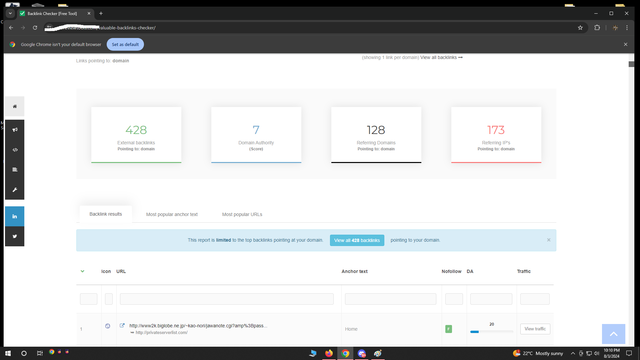Go back to the previous page
The height and width of the screenshot is (360, 640).
pyautogui.click(x=11, y=28)
